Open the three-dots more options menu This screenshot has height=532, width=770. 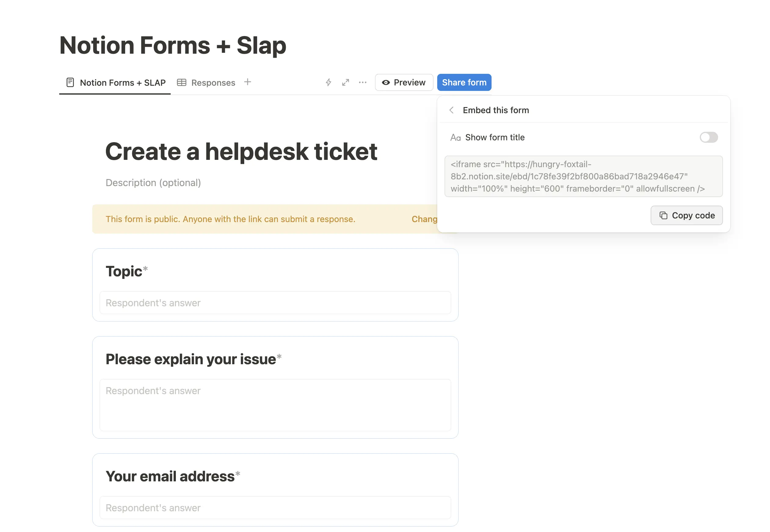pos(362,82)
